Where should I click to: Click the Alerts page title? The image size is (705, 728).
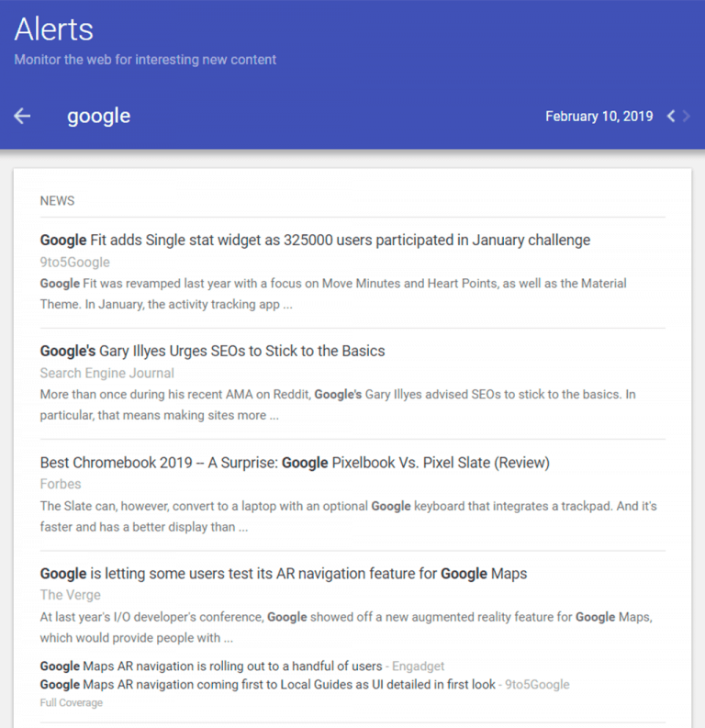click(x=54, y=29)
